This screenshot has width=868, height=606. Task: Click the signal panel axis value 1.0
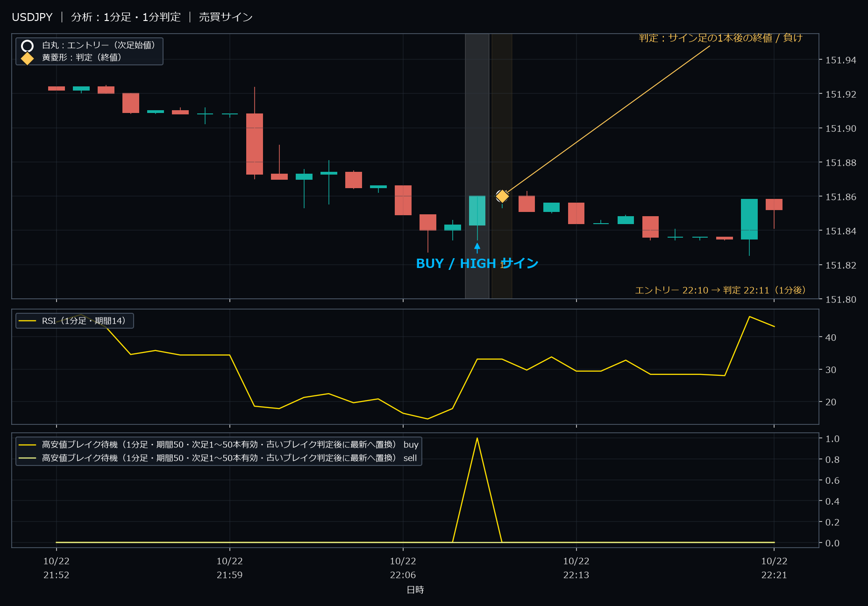[832, 439]
